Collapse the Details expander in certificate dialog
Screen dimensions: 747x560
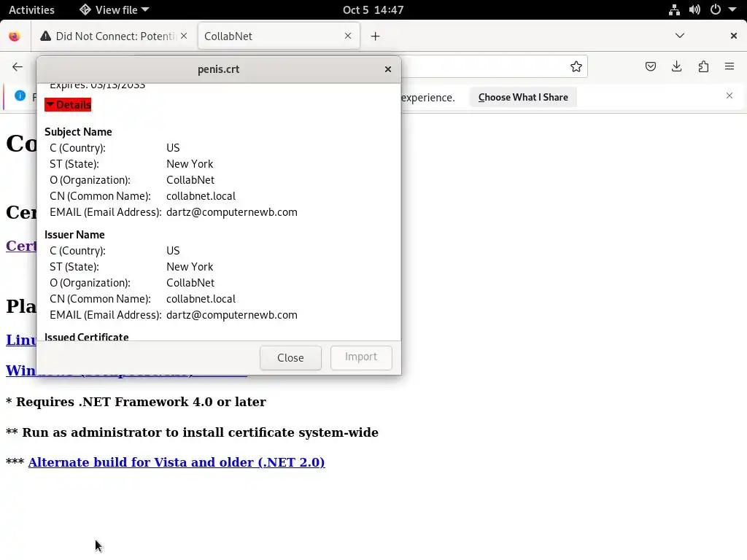(68, 105)
